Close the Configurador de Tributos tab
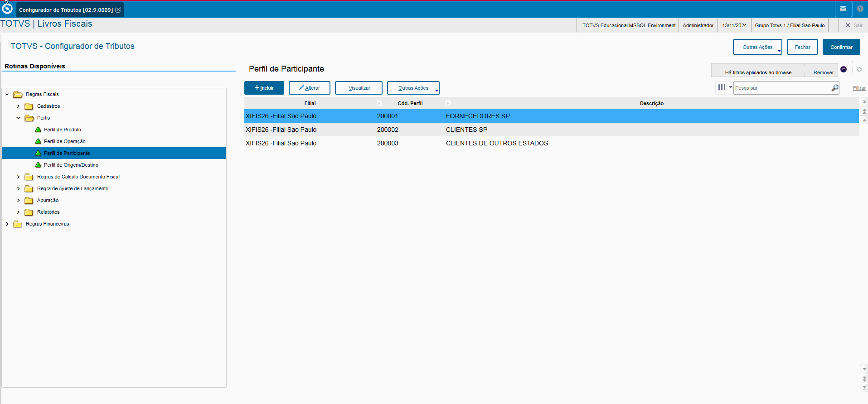 pos(118,10)
